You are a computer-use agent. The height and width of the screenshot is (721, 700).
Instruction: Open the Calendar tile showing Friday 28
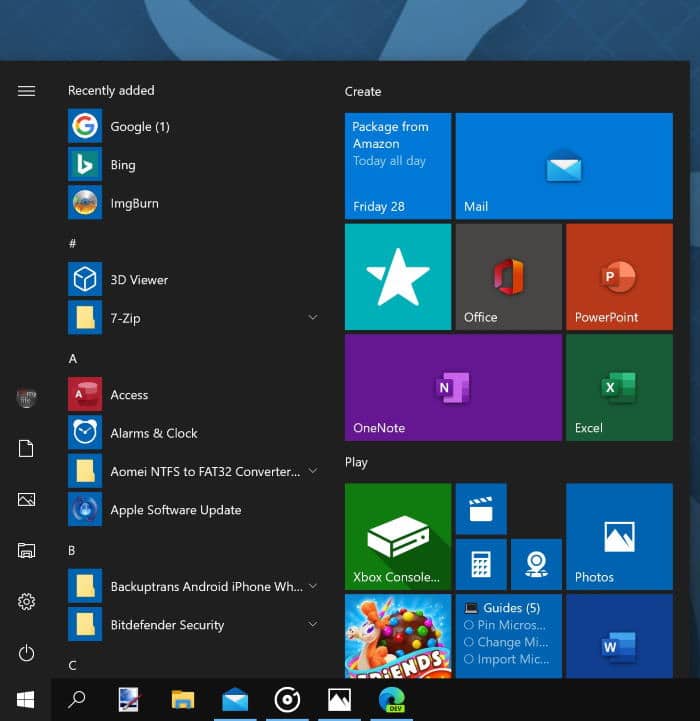tap(398, 166)
